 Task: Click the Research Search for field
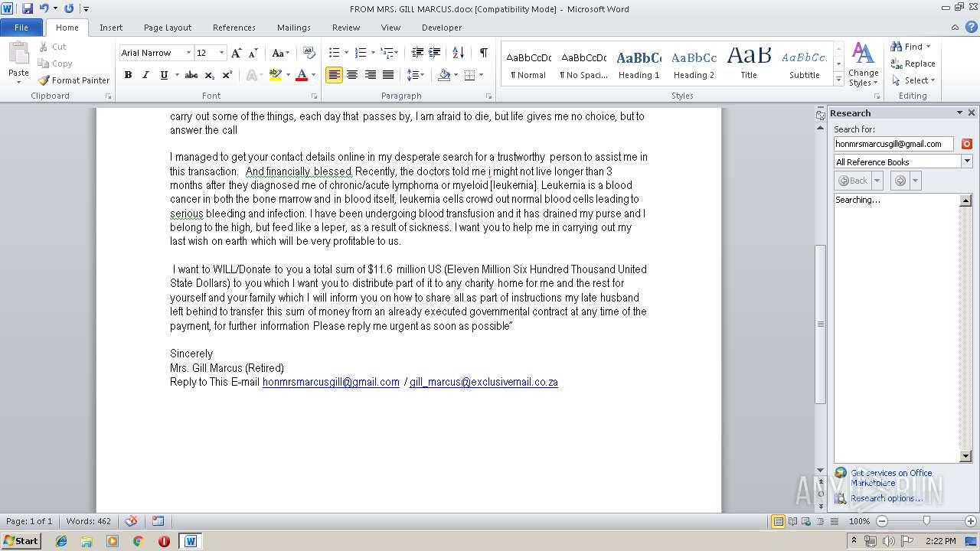(x=893, y=144)
